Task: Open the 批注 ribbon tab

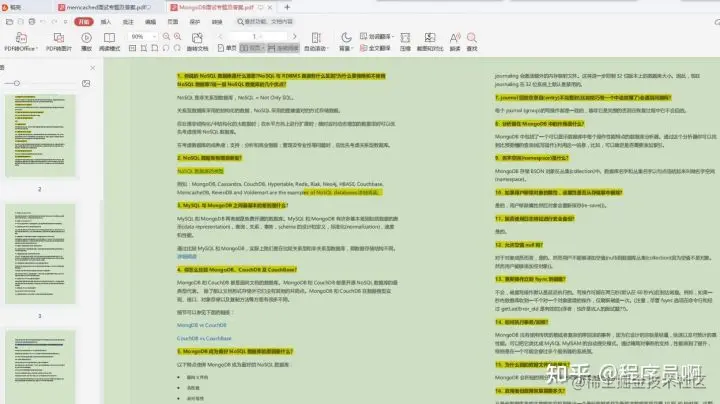Action: point(128,22)
